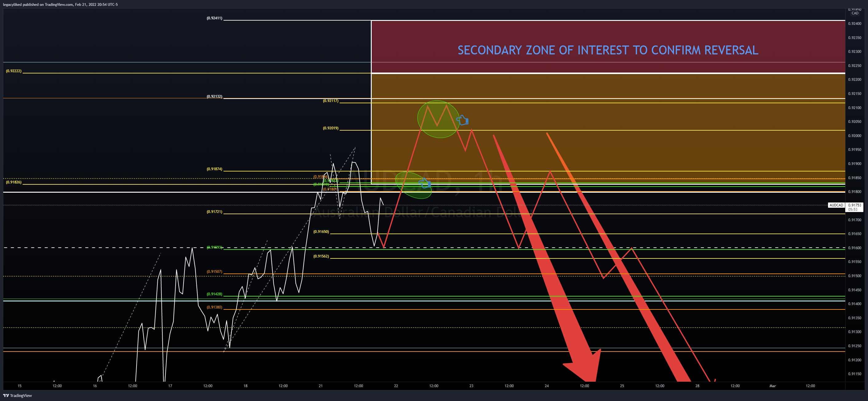Click the green ellipse around the M pattern
Image resolution: width=868 pixels, height=401 pixels.
[x=438, y=119]
